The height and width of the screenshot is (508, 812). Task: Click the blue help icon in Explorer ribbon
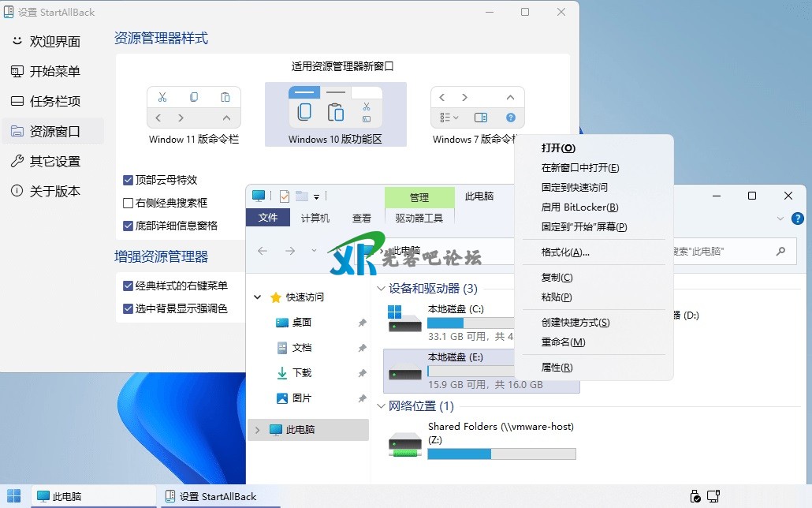pos(797,219)
